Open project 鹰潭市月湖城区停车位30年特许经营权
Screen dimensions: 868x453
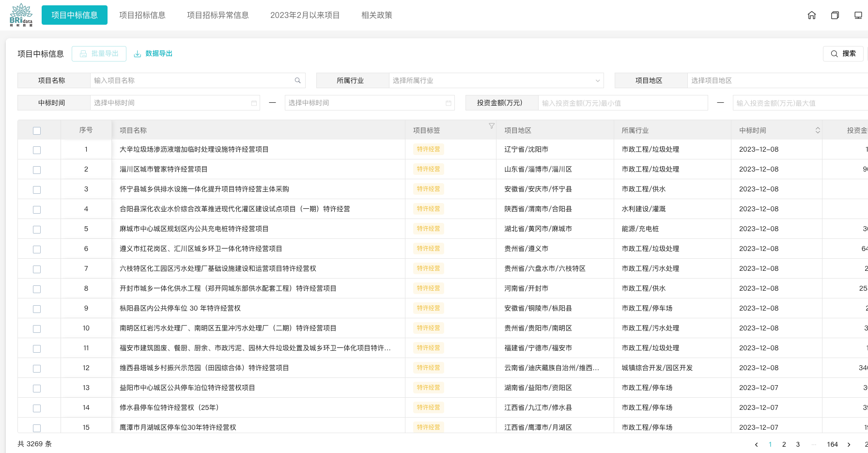tap(178, 427)
